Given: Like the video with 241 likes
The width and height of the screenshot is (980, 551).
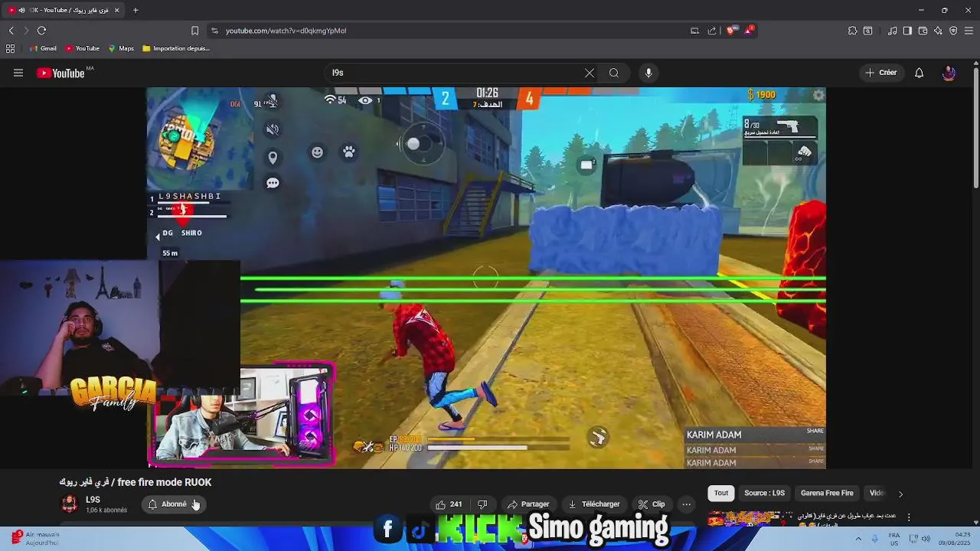Looking at the screenshot, I should point(449,504).
